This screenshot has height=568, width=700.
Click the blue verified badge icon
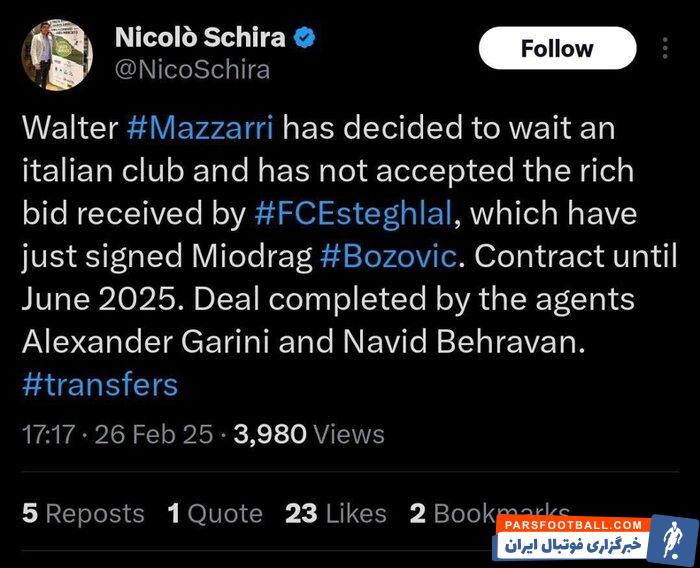click(305, 38)
